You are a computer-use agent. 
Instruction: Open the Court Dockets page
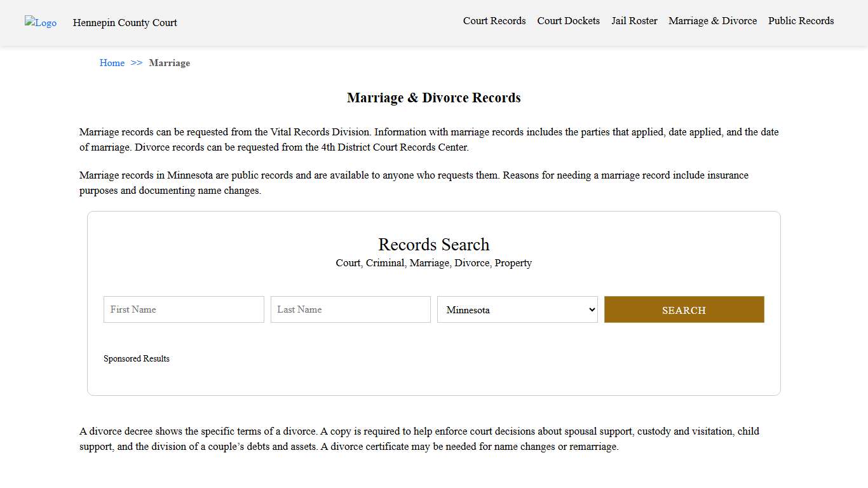coord(568,20)
